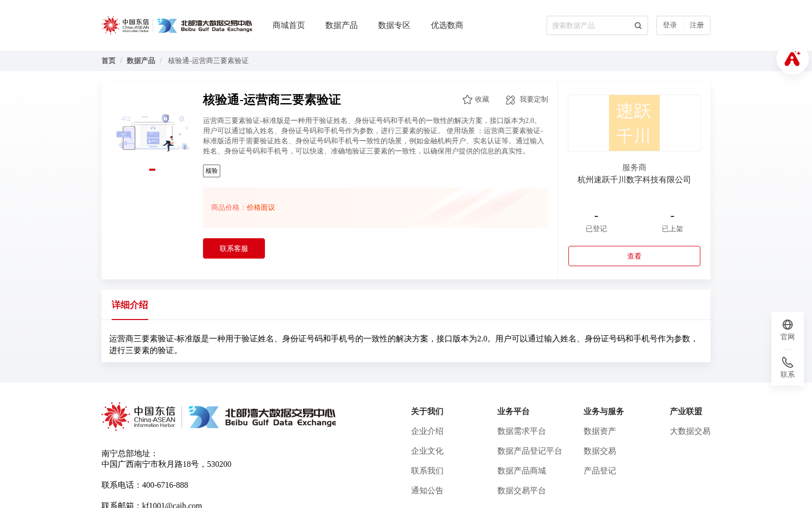This screenshot has height=508, width=812.
Task: Open 优选数商 navigation item
Action: [447, 25]
